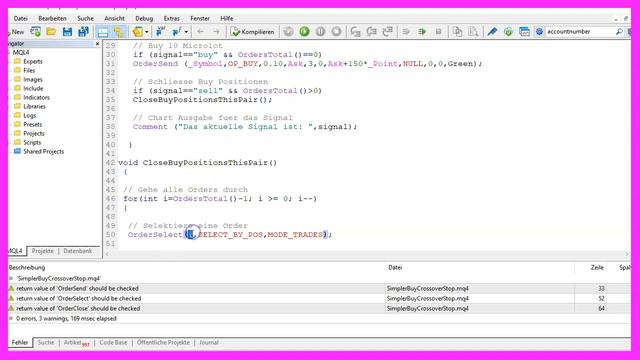Switch to the Datenbank navigator tab
The width and height of the screenshot is (640, 360).
tap(78, 251)
